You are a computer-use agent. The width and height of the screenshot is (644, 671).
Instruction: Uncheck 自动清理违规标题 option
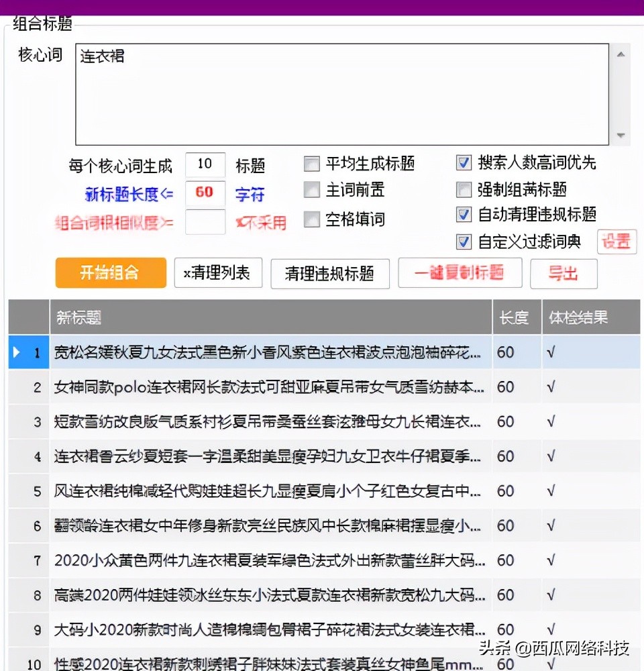464,215
